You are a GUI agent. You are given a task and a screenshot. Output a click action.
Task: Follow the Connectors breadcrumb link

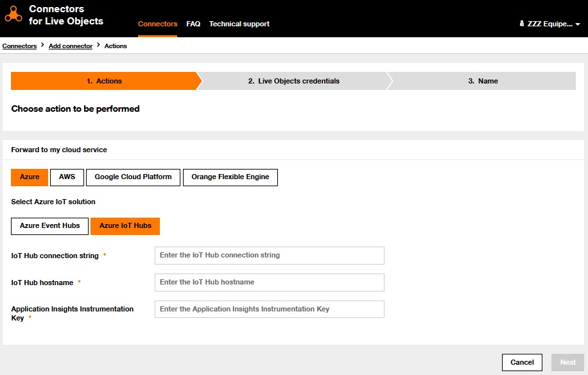coord(19,46)
